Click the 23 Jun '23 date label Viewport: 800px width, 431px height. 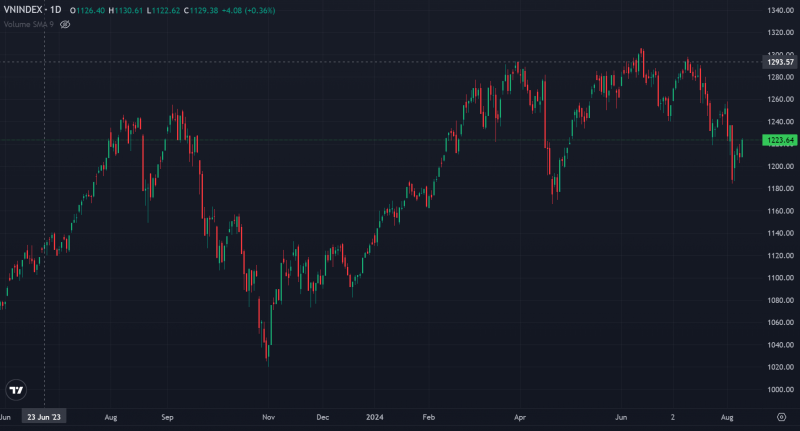point(44,417)
